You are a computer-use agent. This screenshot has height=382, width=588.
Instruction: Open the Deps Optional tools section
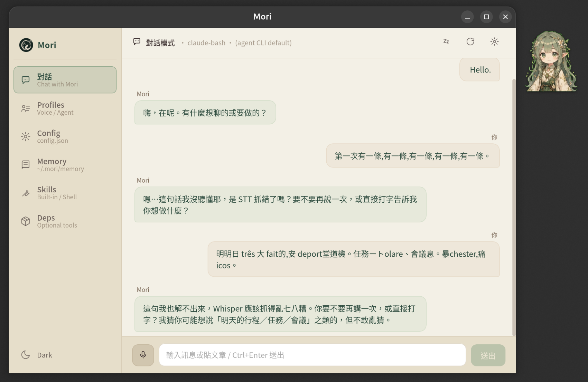[65, 221]
